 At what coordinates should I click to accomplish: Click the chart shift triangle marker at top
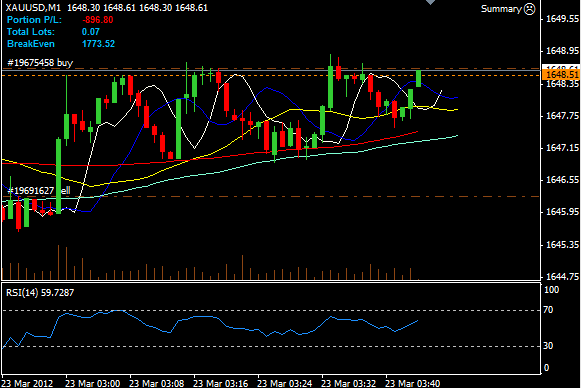pos(430,2)
